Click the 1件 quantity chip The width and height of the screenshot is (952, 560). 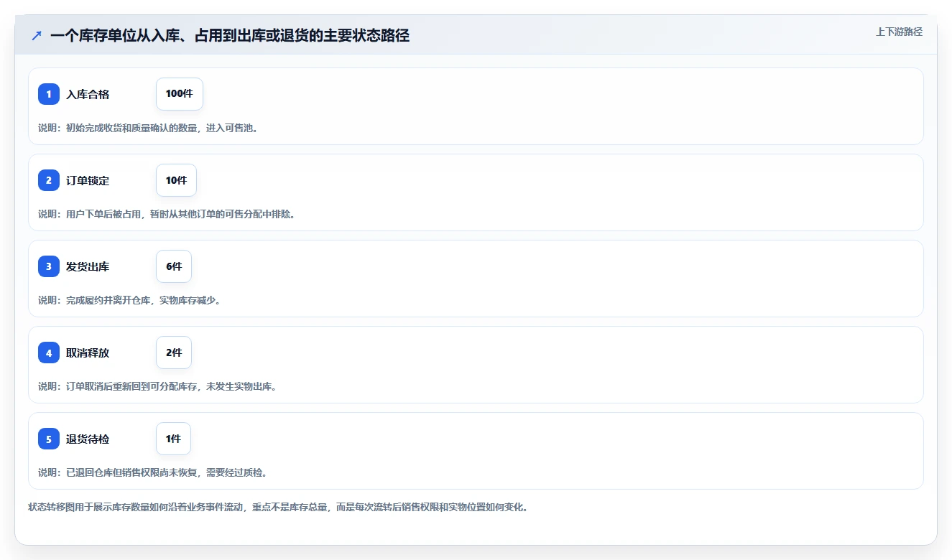(x=173, y=439)
